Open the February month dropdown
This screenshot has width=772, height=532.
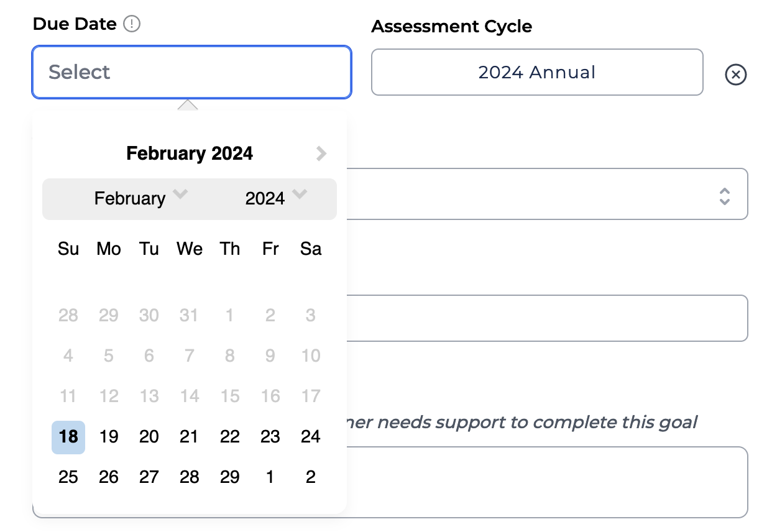click(x=140, y=198)
